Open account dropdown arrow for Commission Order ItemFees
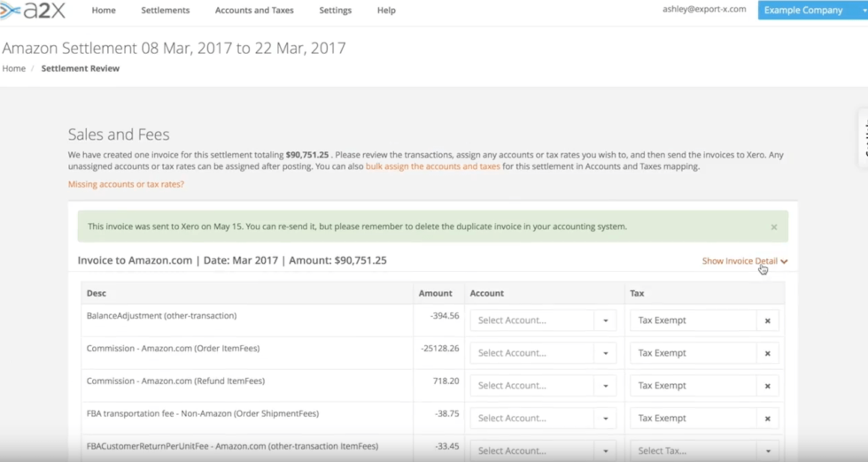 coord(606,353)
